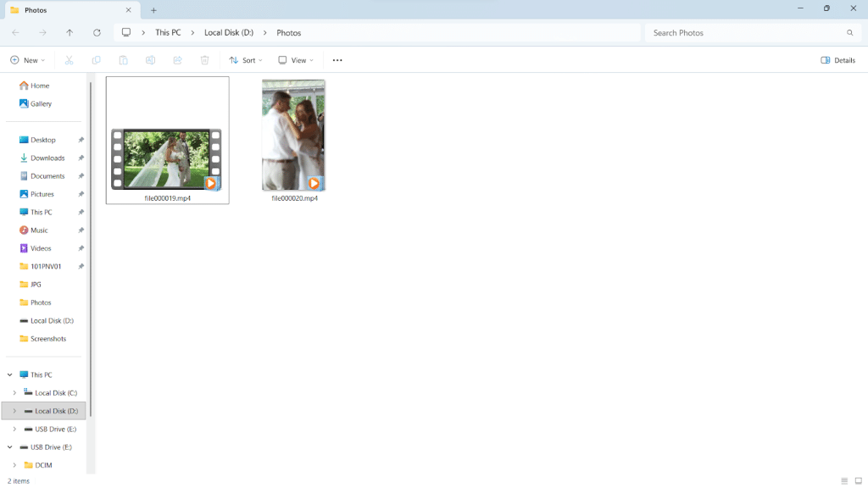Click the See more three-dots icon

[337, 60]
